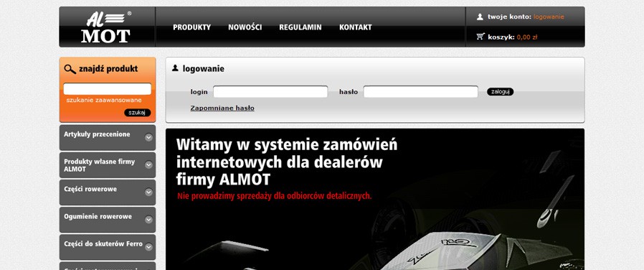Open the REGULAMIN menu item
Viewport: 644px width, 270px height.
pyautogui.click(x=300, y=27)
